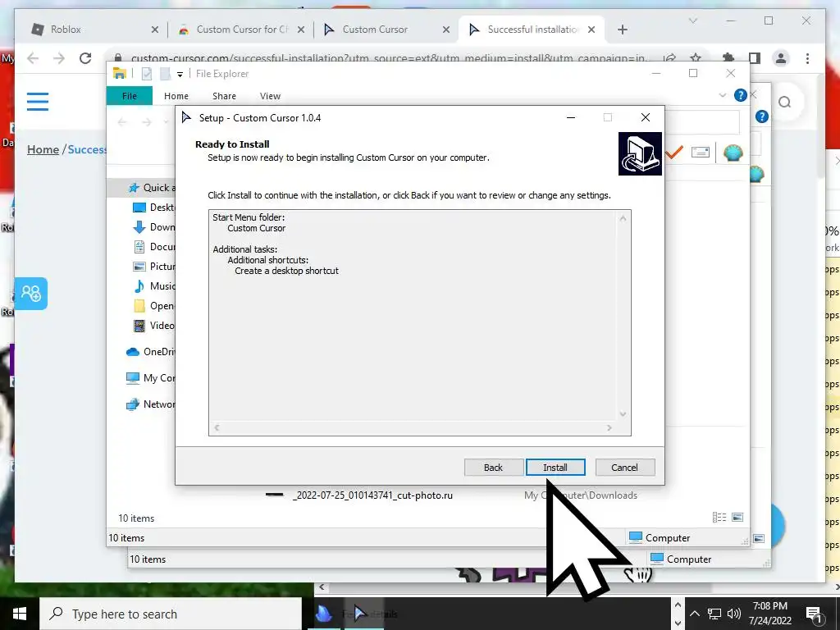Open the notification center icon
840x630 pixels.
815,614
